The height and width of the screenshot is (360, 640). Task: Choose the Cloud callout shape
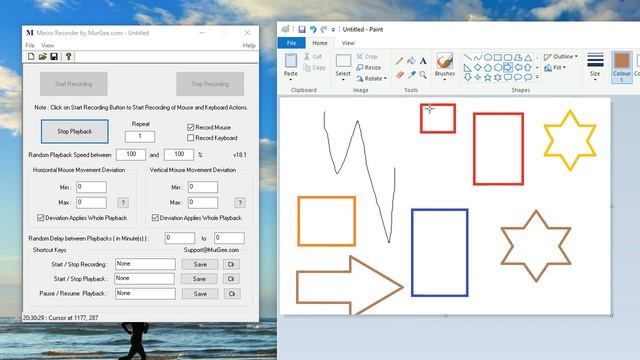[528, 77]
